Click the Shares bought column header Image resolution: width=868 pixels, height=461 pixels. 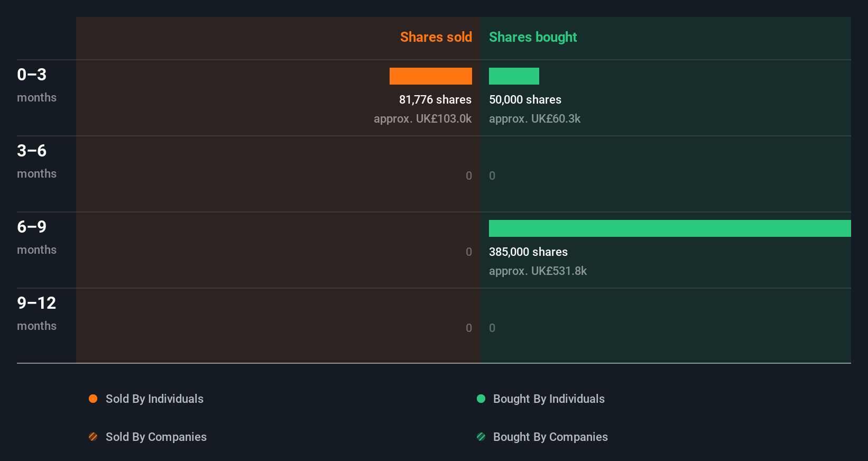pyautogui.click(x=533, y=37)
